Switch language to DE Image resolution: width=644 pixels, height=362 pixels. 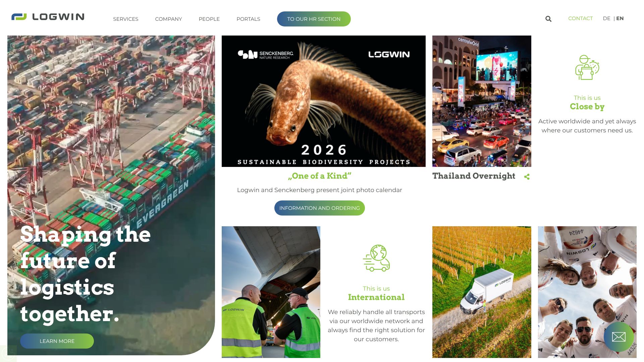[606, 18]
